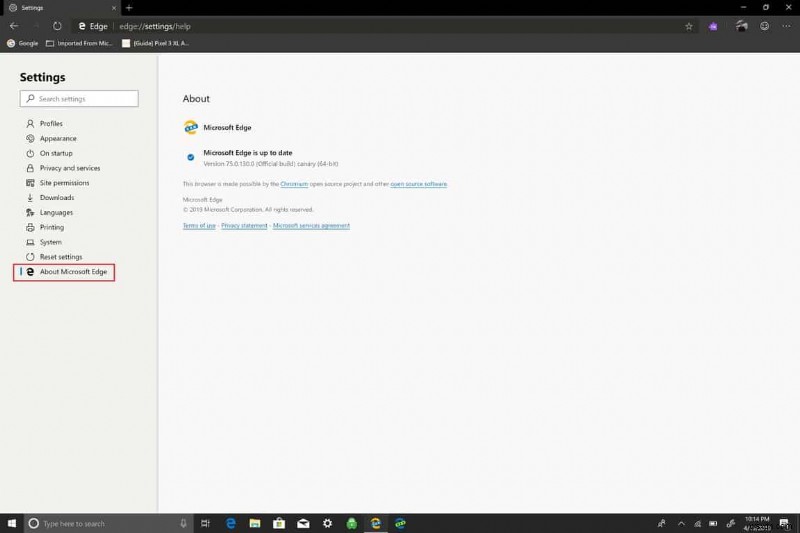Open Languages settings
The width and height of the screenshot is (800, 533).
point(56,212)
